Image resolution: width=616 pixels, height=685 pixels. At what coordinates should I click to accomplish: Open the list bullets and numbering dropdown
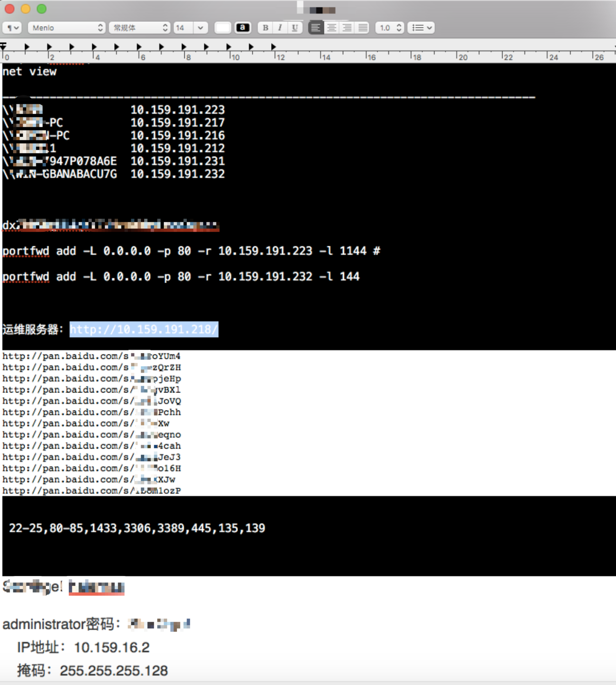pos(421,28)
